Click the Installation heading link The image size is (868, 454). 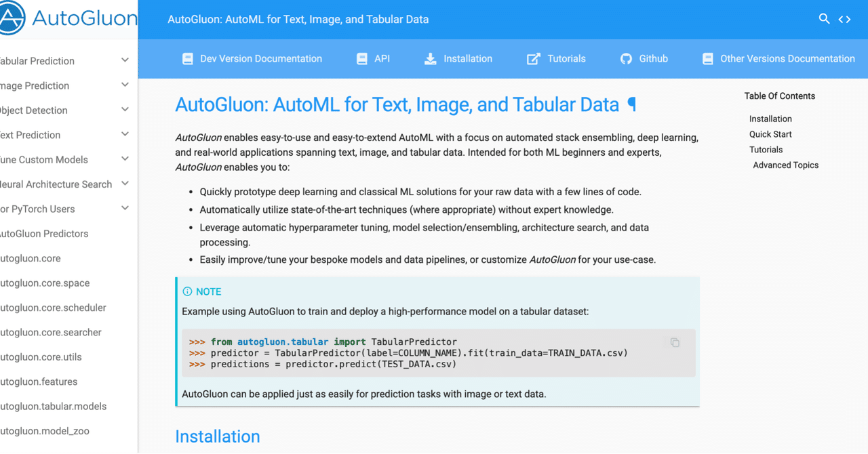click(217, 436)
